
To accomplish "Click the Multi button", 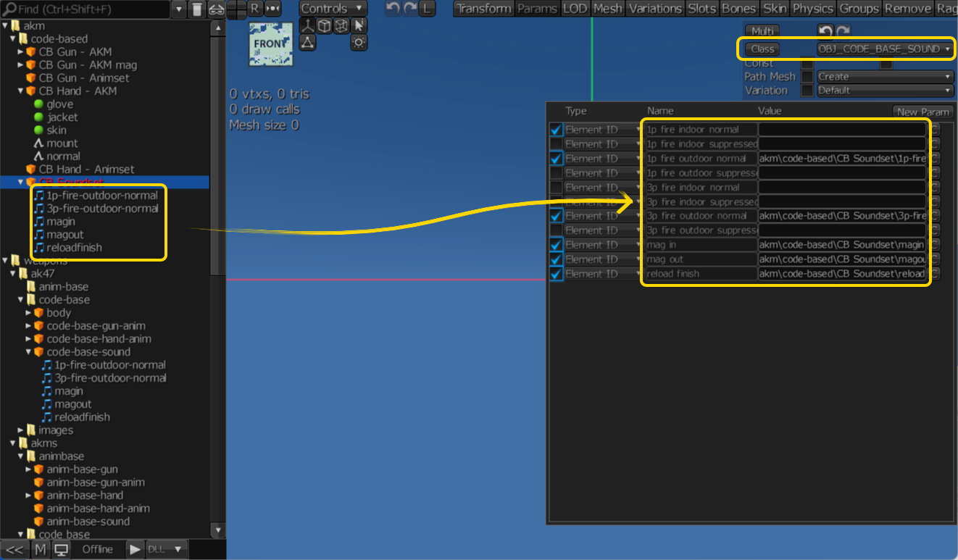I will (762, 31).
